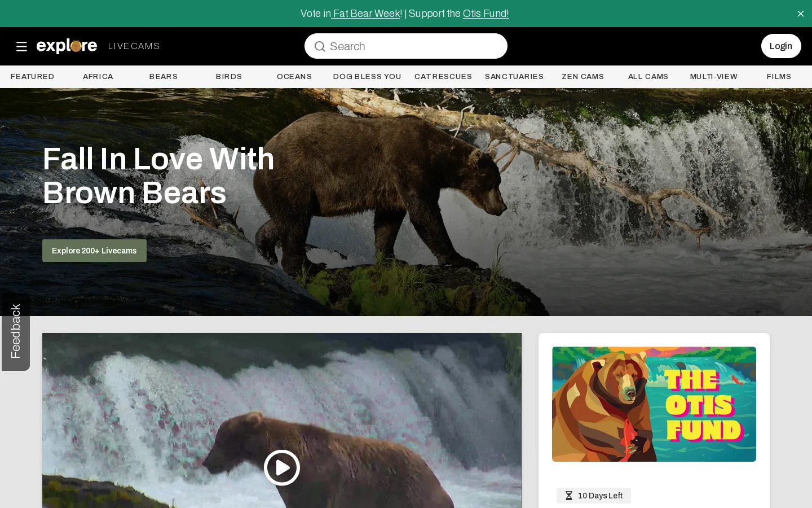Select the Dog Bless You tab
Screen dimensions: 812x508
click(367, 77)
